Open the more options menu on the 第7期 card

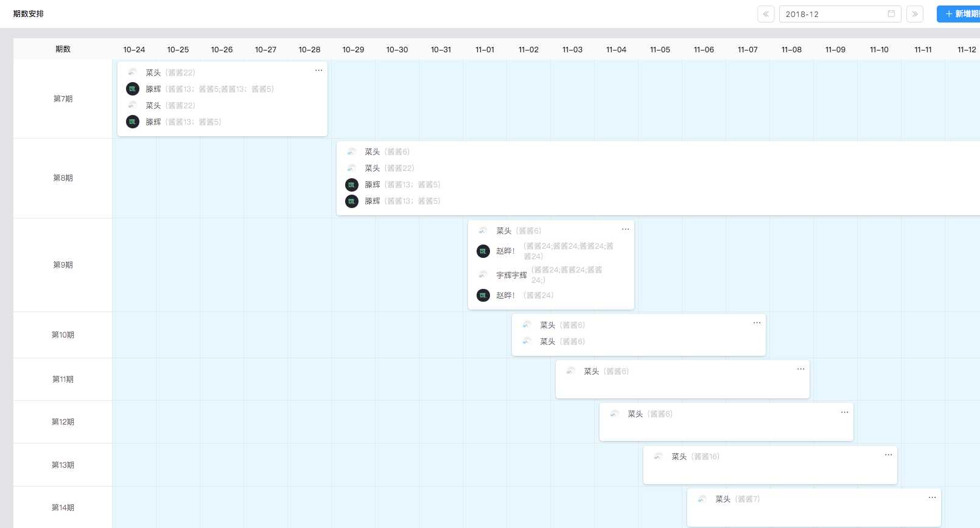point(318,71)
